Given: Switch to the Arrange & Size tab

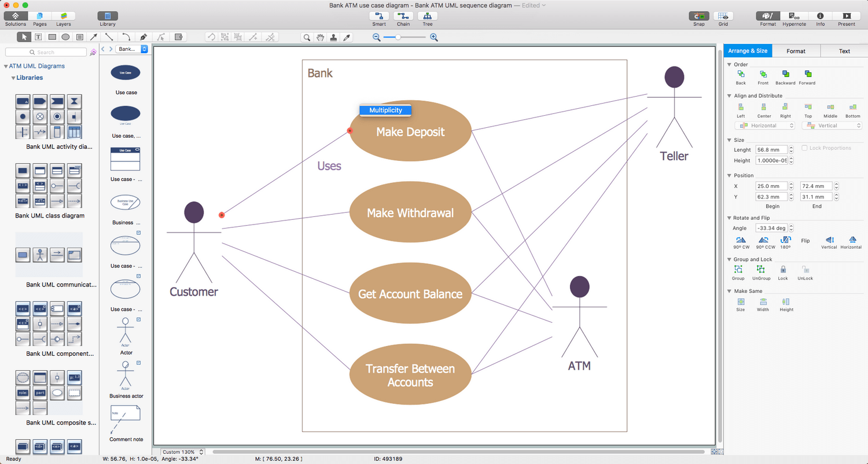Looking at the screenshot, I should [748, 51].
